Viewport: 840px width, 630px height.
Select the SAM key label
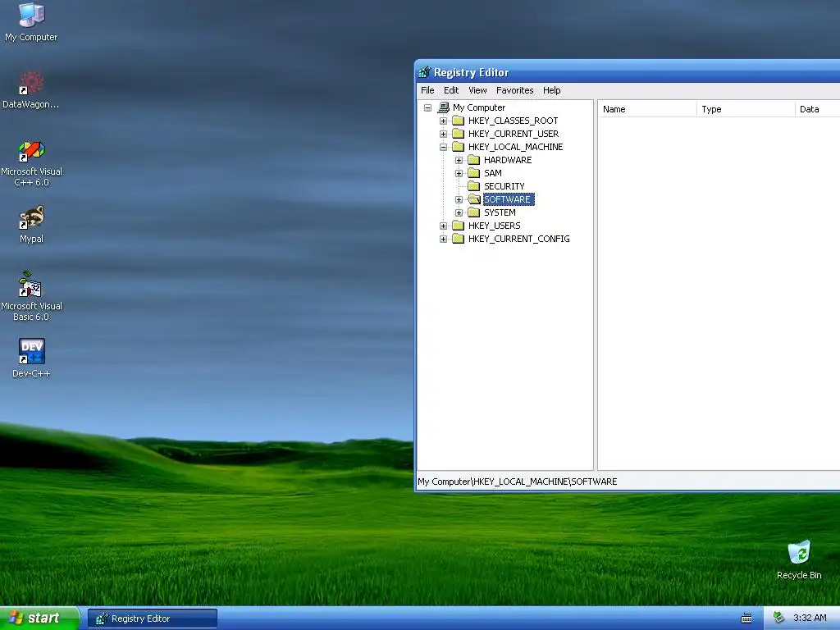click(493, 173)
